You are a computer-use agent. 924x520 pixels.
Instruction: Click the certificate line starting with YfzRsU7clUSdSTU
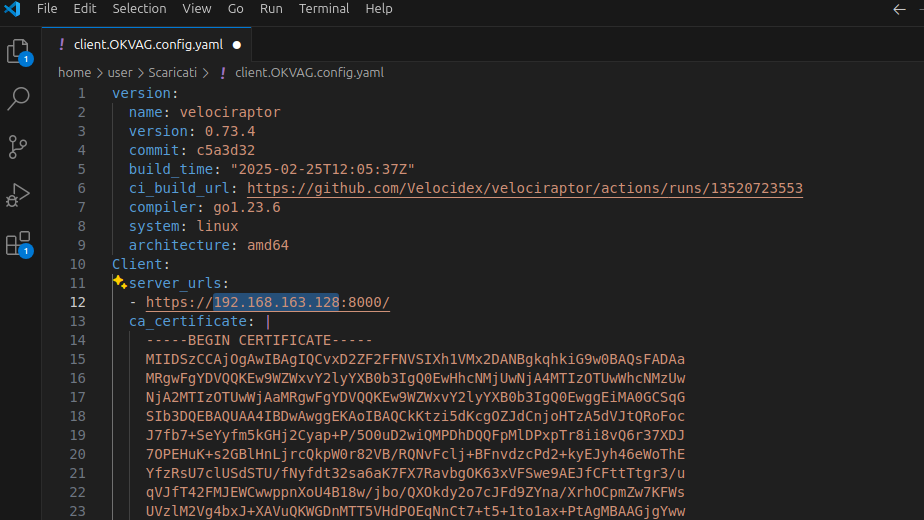coord(415,473)
